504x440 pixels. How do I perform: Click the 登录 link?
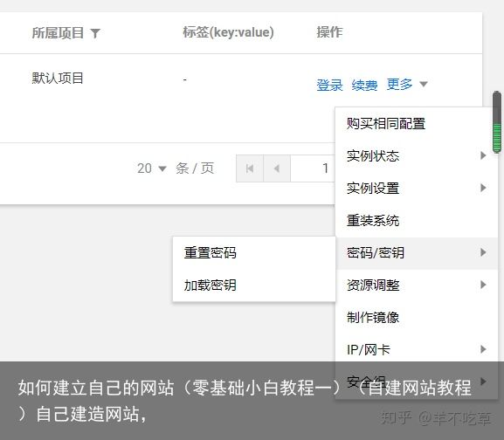click(329, 85)
